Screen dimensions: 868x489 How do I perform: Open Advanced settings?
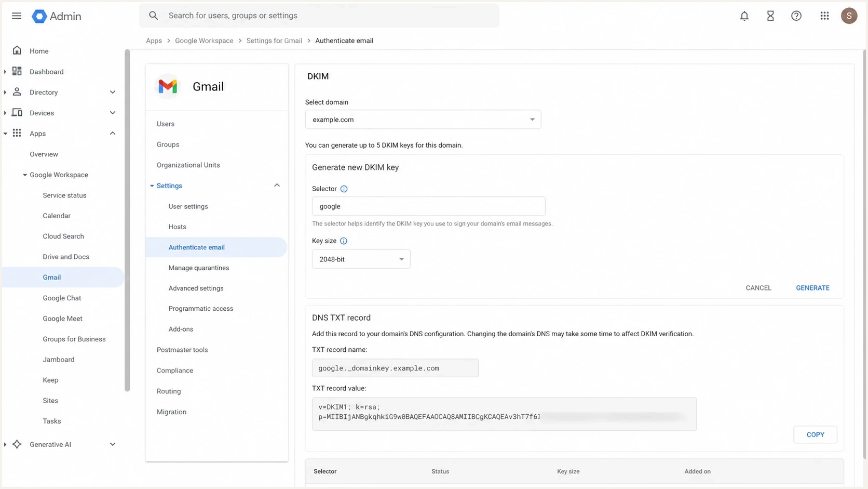(x=196, y=288)
